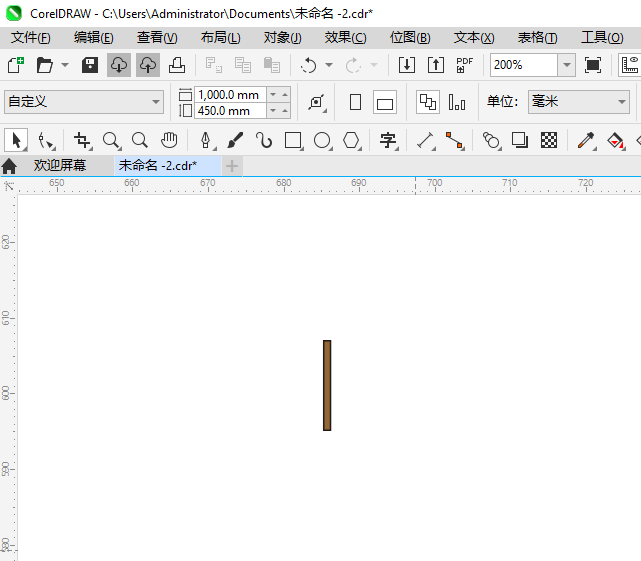Open the 表格(T) menu
641x561 pixels.
tap(537, 38)
